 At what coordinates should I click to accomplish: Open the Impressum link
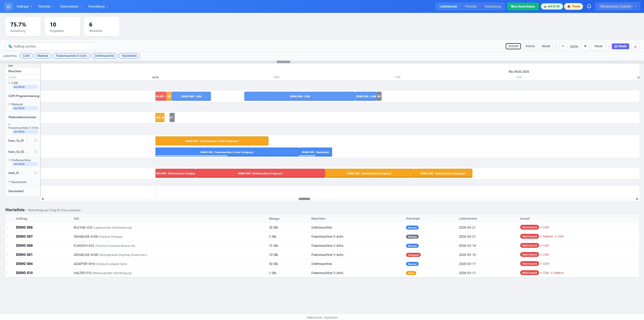(x=331, y=317)
